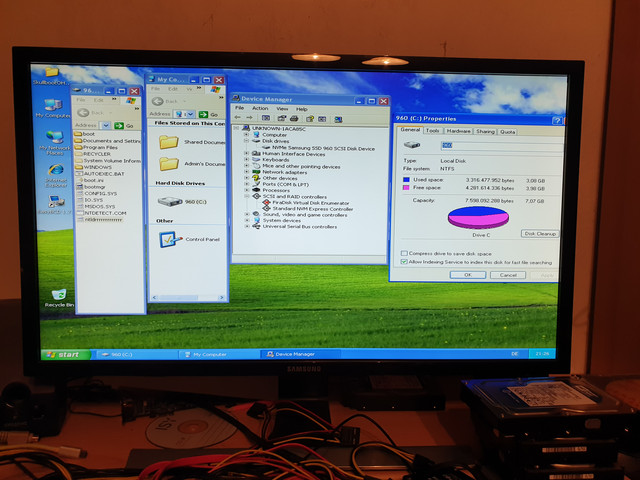Expand Mice and other pointing devices
This screenshot has width=640, height=480.
pos(246,166)
